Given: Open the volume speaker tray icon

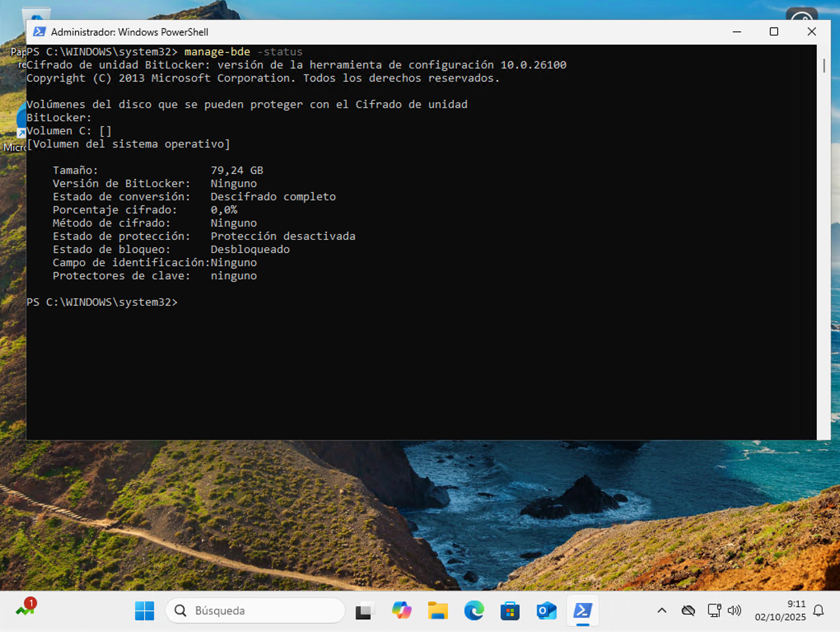Looking at the screenshot, I should coord(734,611).
